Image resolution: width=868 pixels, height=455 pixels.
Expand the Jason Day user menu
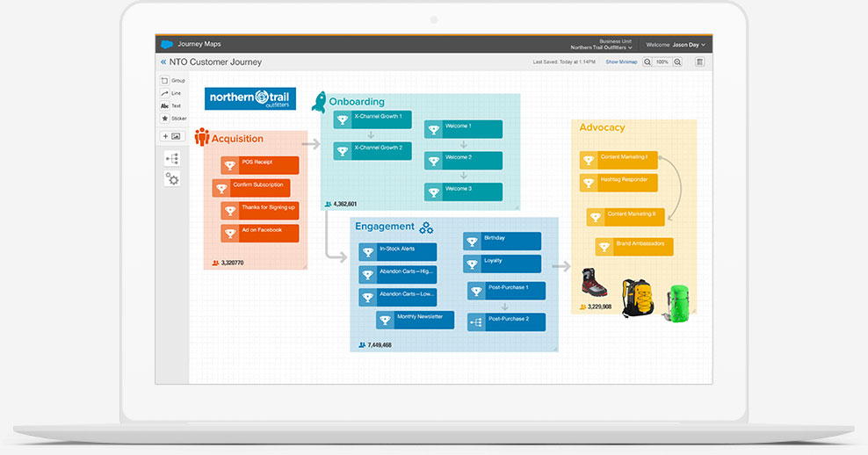tap(676, 44)
